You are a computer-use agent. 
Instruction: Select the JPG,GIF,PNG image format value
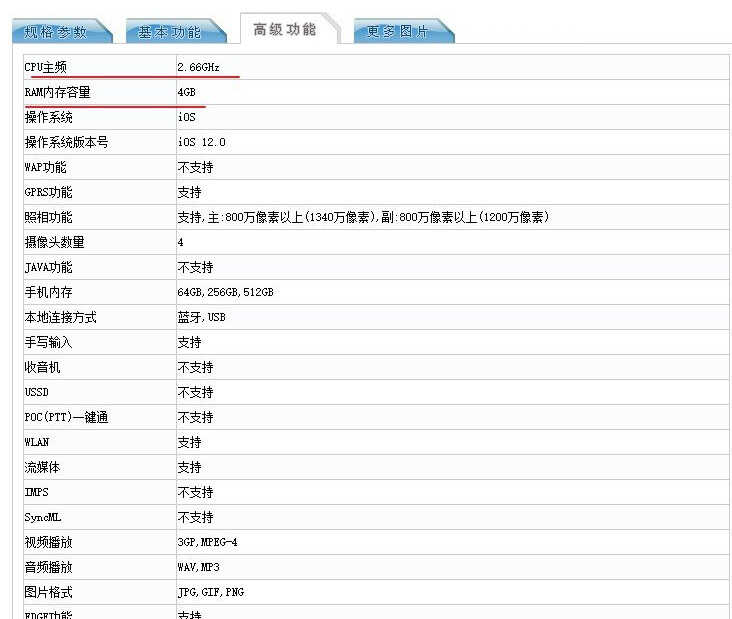pos(210,592)
